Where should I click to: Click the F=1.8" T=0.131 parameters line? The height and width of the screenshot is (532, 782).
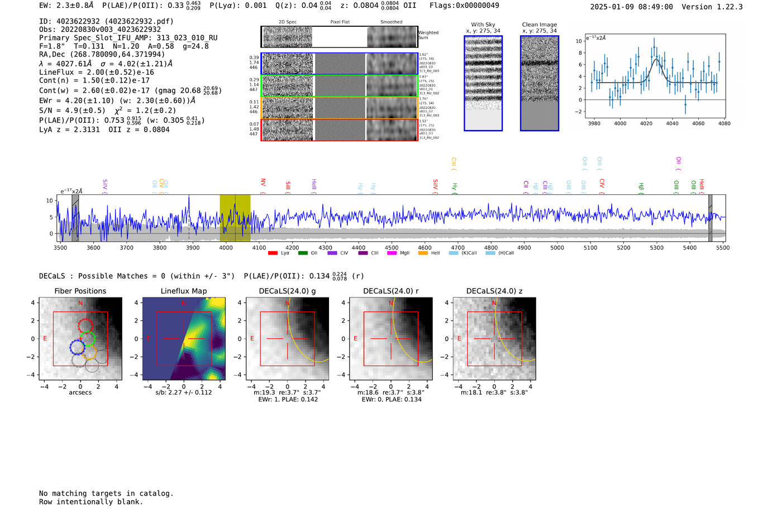click(x=124, y=46)
